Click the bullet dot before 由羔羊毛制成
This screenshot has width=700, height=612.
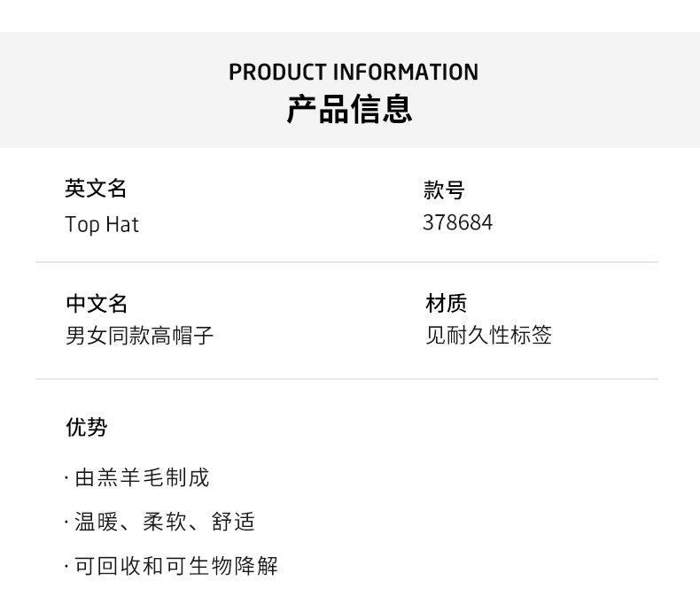[x=66, y=479]
